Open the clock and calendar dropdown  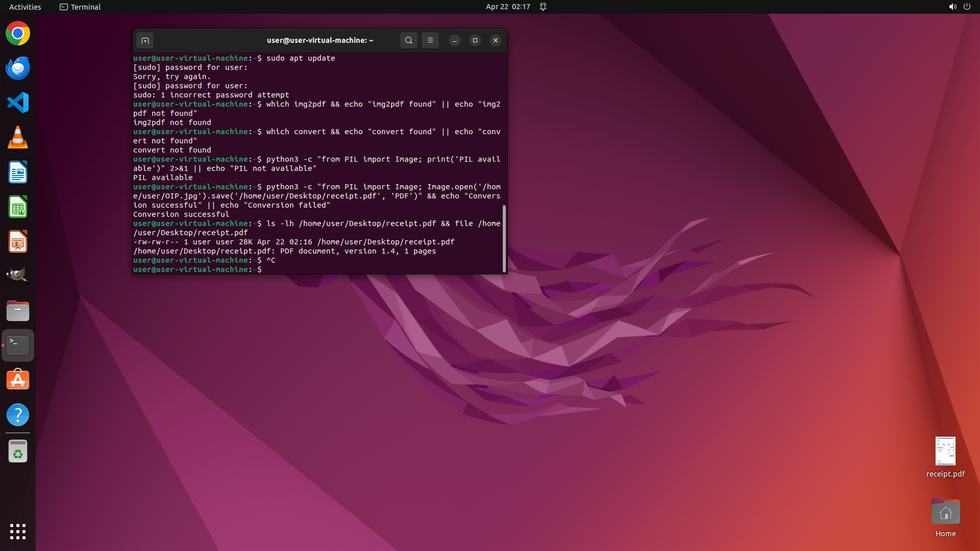tap(507, 7)
